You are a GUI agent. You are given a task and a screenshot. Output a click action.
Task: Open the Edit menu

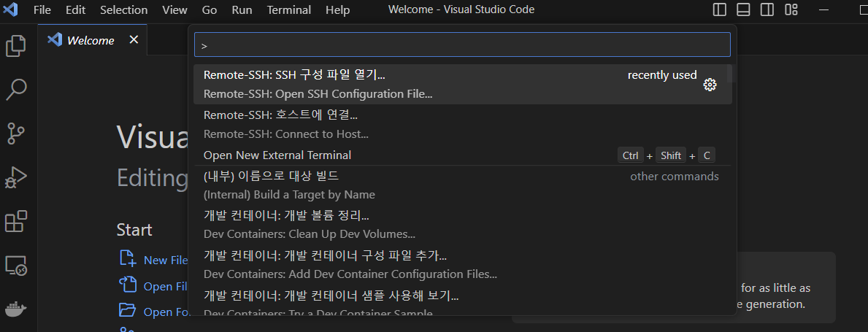75,10
